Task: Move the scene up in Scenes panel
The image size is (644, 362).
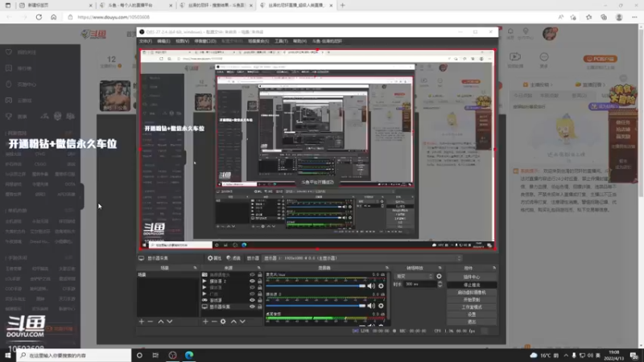Action: coord(161,321)
